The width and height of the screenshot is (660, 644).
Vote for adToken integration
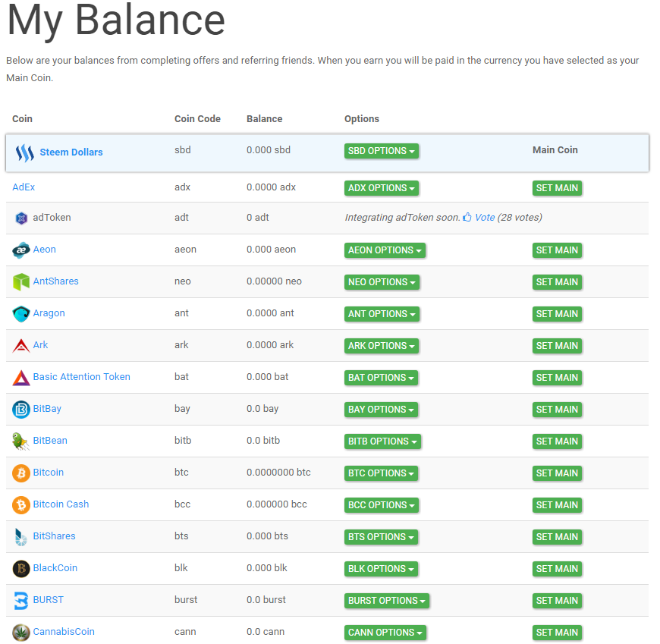tap(485, 218)
